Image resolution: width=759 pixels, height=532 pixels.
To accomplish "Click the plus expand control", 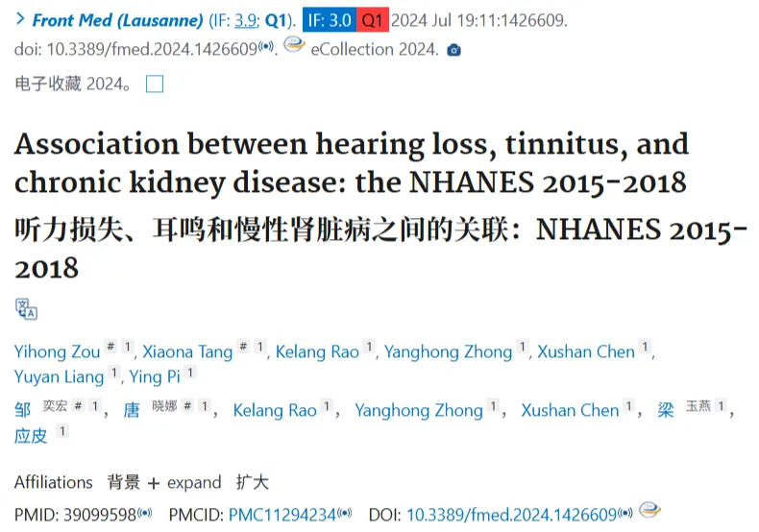I will pyautogui.click(x=184, y=483).
